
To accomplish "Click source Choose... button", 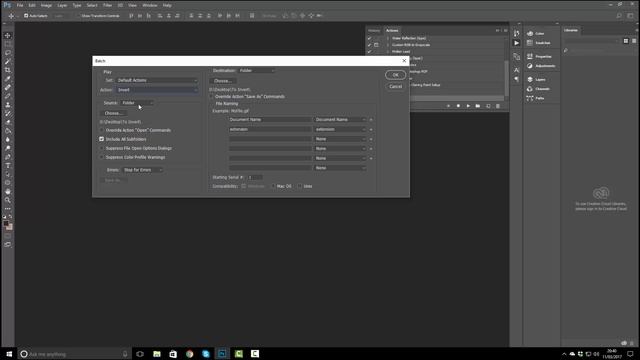I will coord(113,113).
